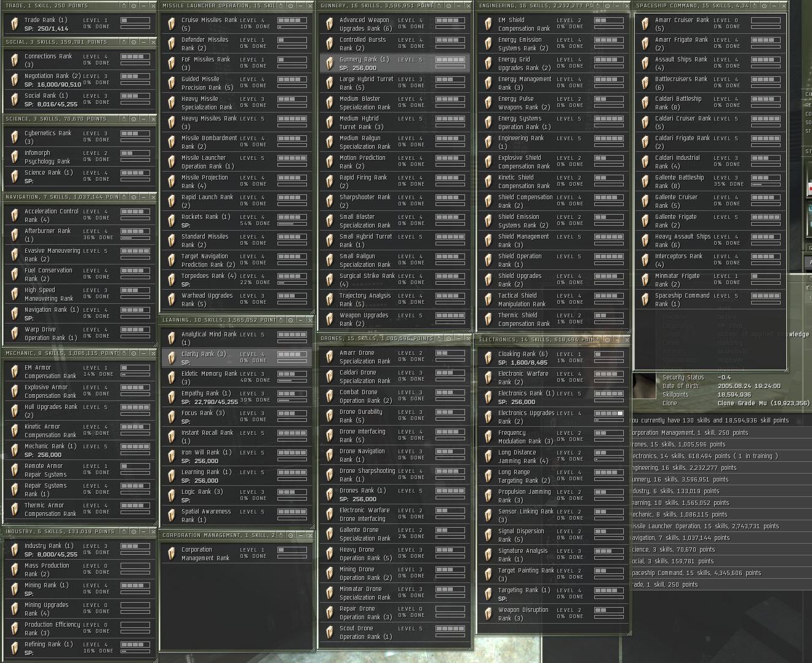Expand the Science, 3 skills group row
The image size is (812, 663).
(721, 549)
